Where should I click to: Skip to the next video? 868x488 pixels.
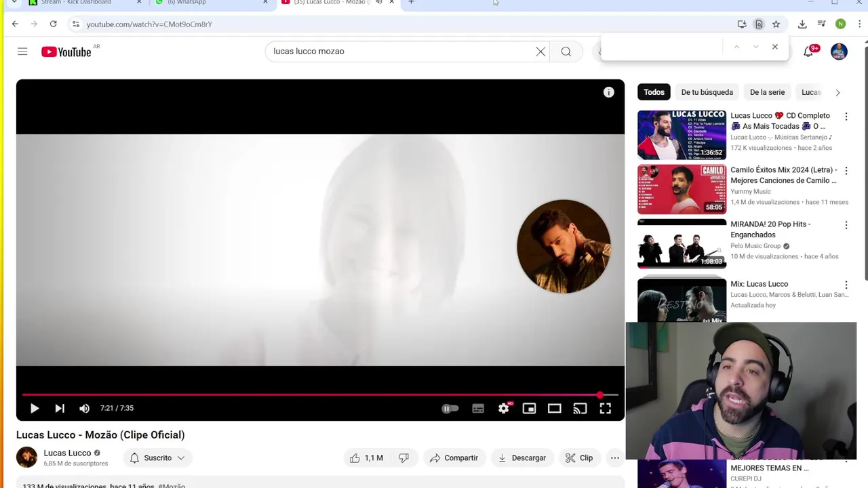60,408
